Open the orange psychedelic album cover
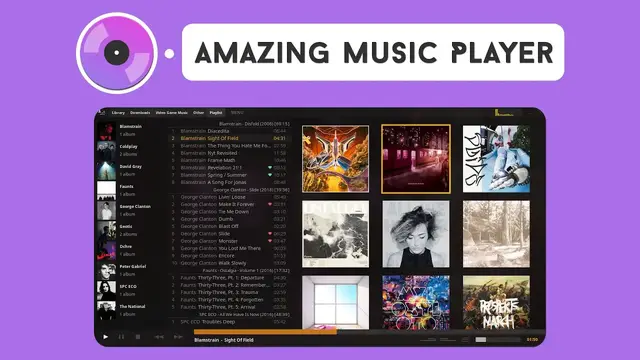 (336, 159)
